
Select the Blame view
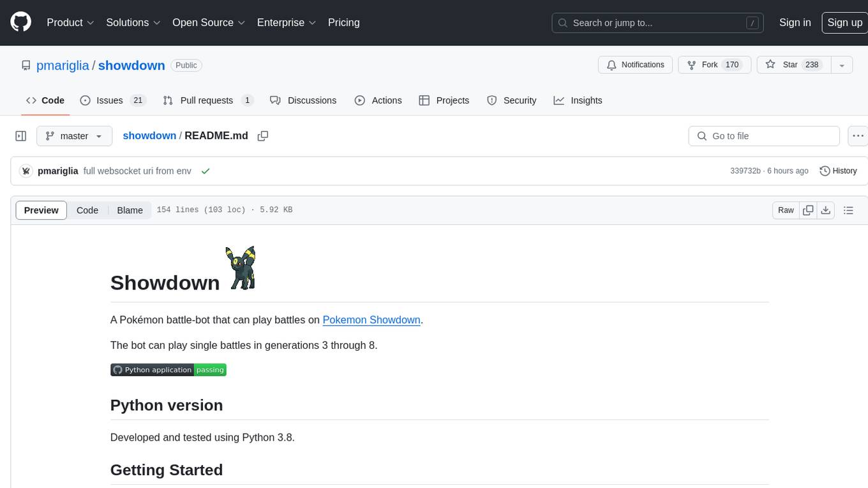130,210
